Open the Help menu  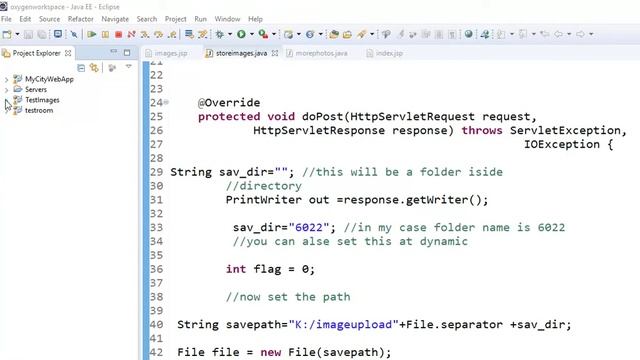(x=256, y=19)
